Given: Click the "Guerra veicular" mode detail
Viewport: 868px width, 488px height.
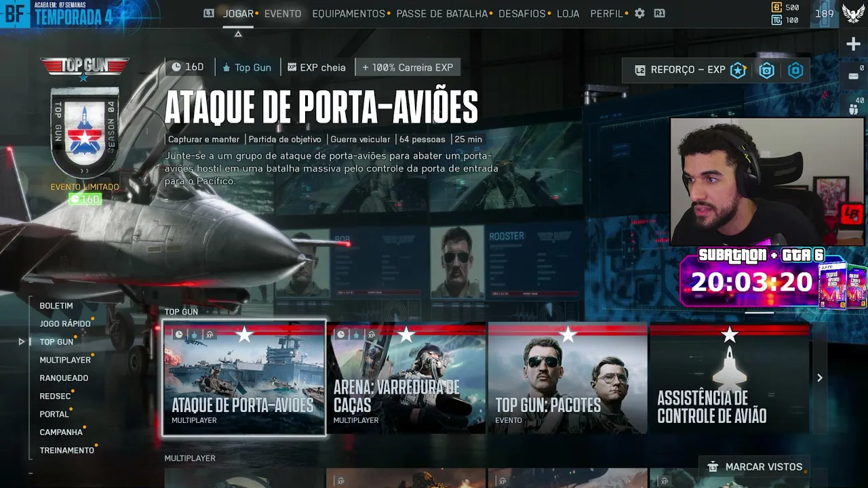Looking at the screenshot, I should coord(360,139).
